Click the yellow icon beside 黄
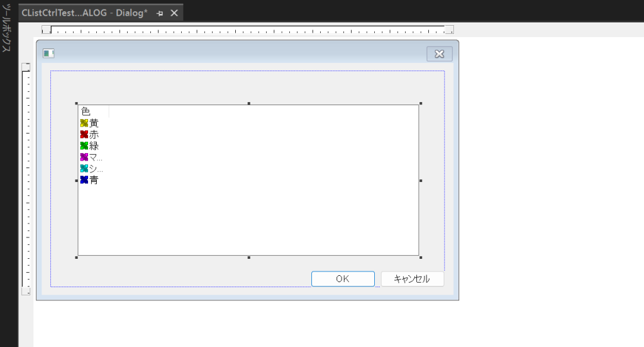This screenshot has width=644, height=347. pos(84,123)
